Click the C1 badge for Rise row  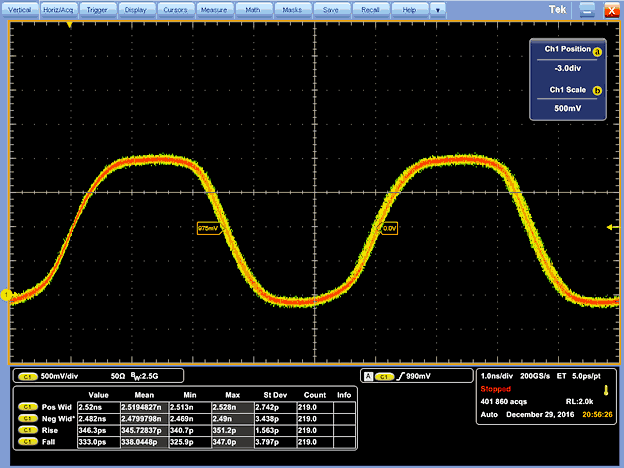(27, 430)
